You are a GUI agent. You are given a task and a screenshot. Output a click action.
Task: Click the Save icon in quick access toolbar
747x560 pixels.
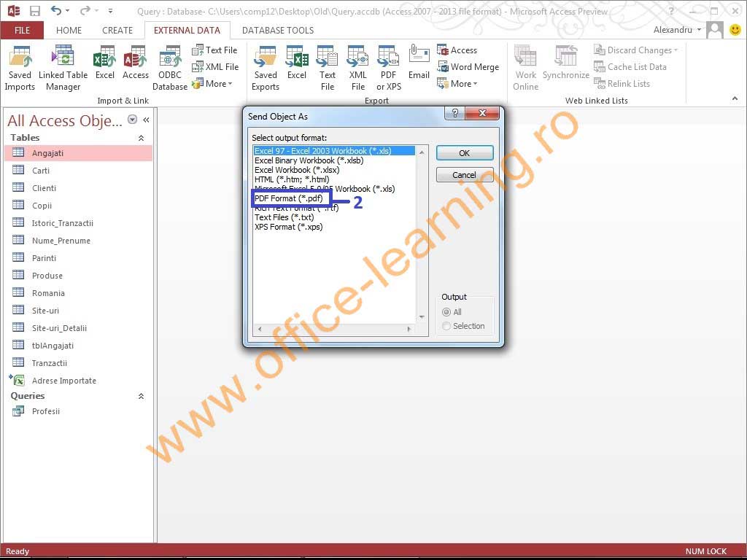point(35,10)
